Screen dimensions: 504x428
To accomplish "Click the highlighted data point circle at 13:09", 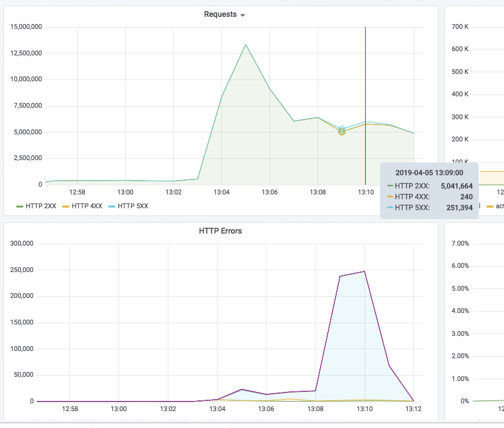I will pyautogui.click(x=342, y=131).
